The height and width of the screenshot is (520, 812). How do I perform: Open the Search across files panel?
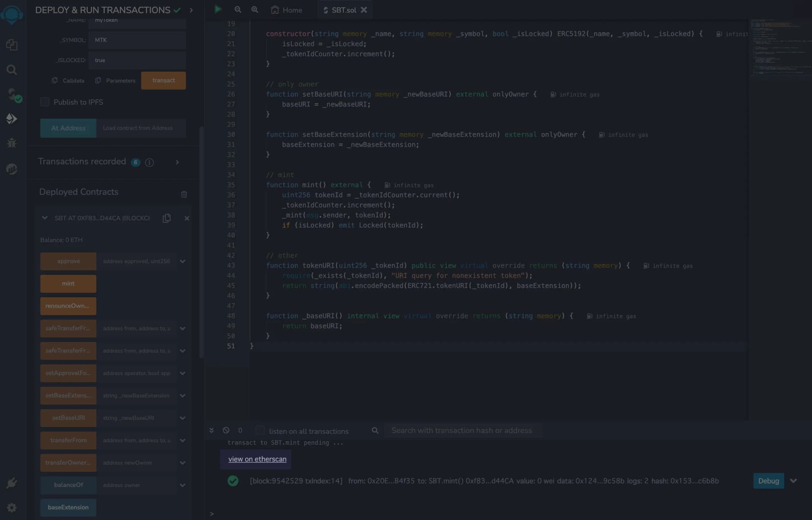(12, 70)
